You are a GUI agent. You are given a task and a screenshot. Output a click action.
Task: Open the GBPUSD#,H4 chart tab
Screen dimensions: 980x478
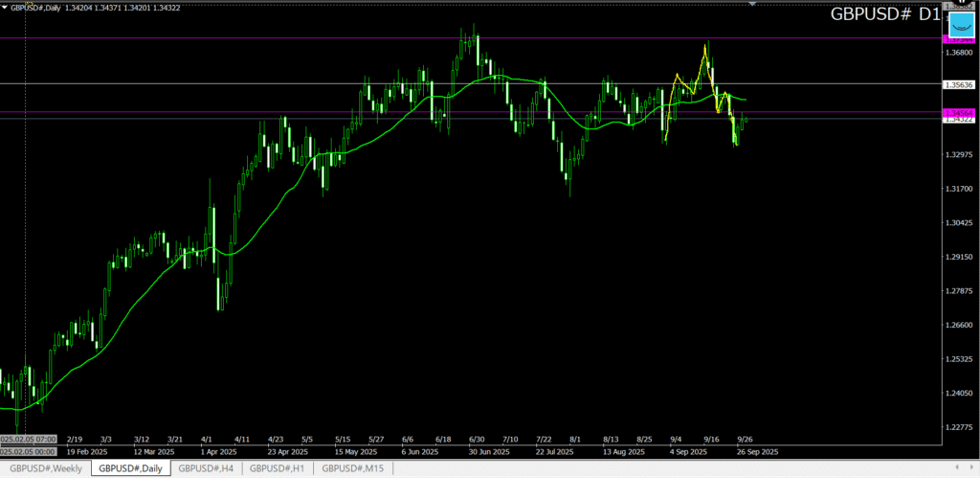pyautogui.click(x=206, y=467)
